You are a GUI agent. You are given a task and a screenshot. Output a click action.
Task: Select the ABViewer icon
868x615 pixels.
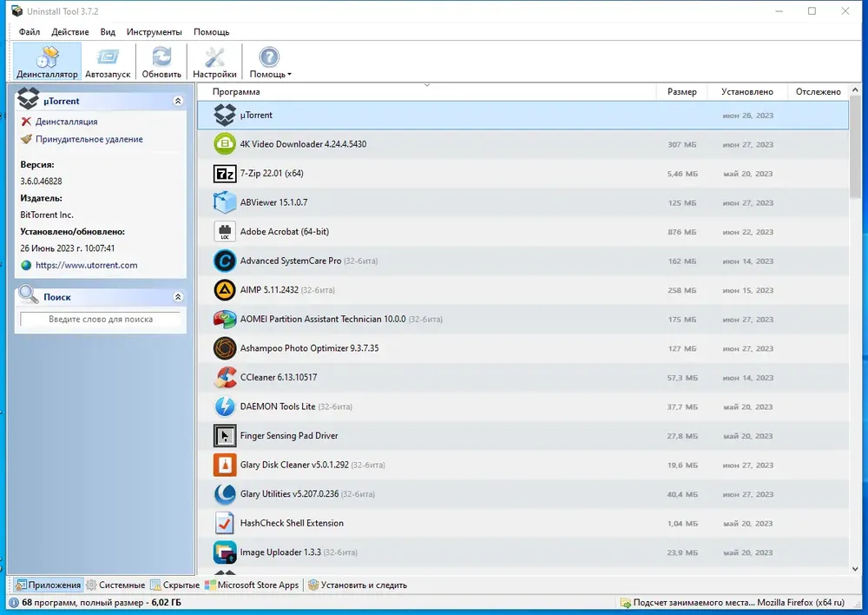pos(225,202)
